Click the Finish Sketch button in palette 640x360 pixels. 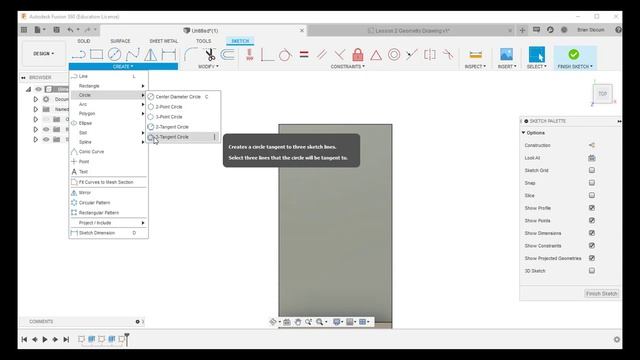[602, 293]
